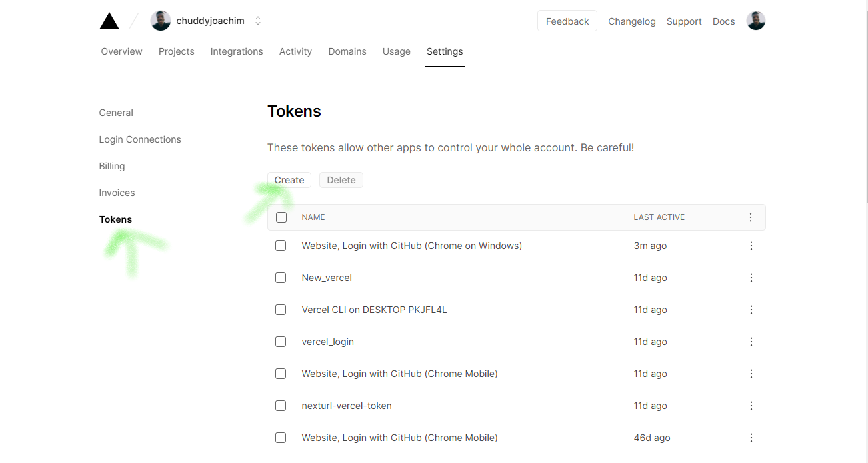Open the kebab menu for the 46d-old token
The image size is (868, 463).
click(x=751, y=438)
